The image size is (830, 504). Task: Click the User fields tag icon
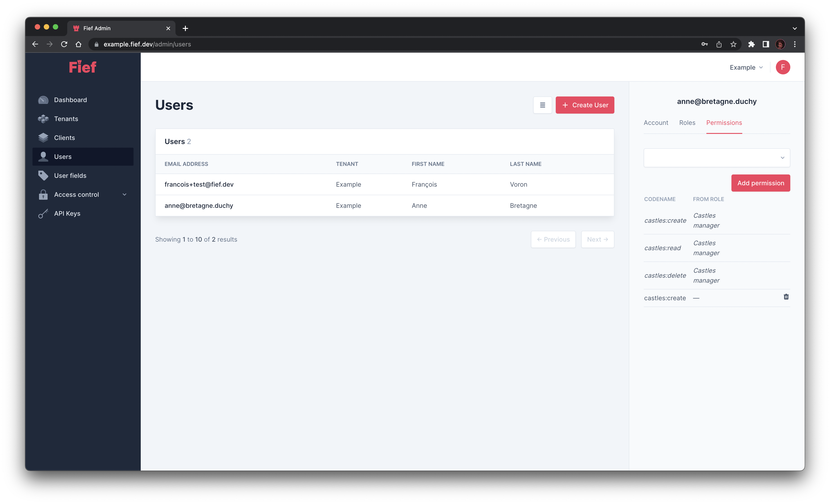[43, 175]
